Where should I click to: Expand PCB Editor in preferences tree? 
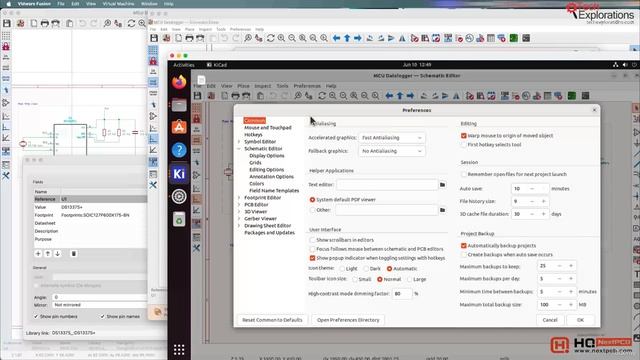(x=239, y=204)
